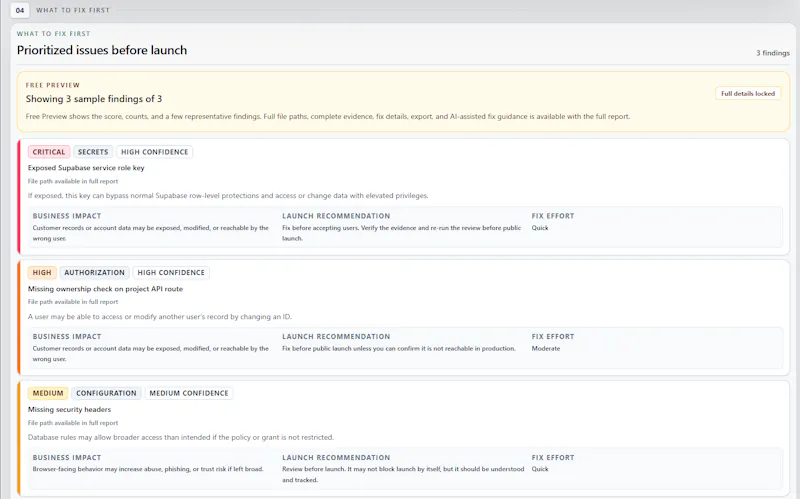
Task: Click the HIGH severity tag
Action: pos(42,272)
